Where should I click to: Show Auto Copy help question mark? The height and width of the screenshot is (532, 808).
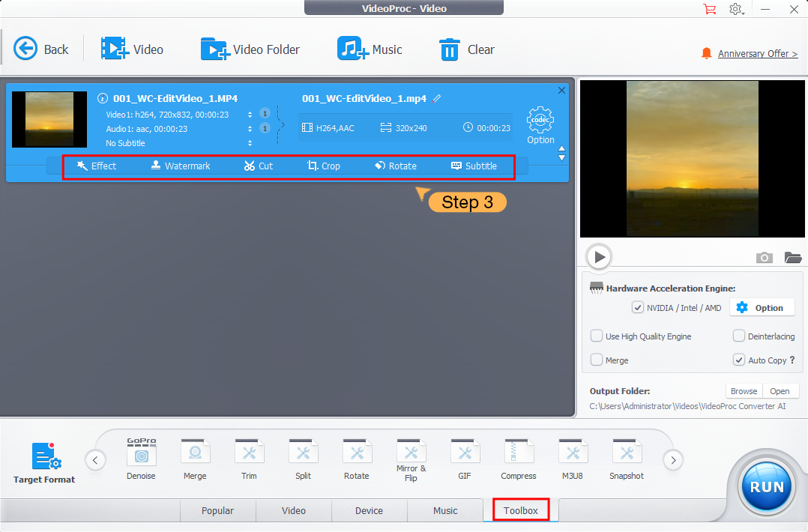792,360
